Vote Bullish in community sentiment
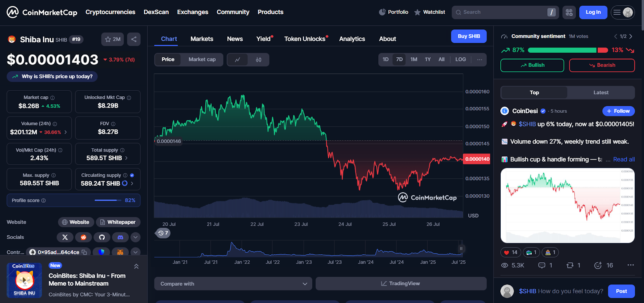644x303 pixels. click(x=532, y=65)
